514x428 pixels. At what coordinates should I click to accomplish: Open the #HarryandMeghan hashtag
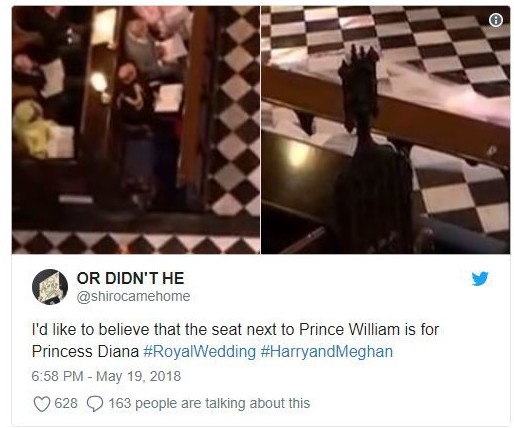pos(327,352)
